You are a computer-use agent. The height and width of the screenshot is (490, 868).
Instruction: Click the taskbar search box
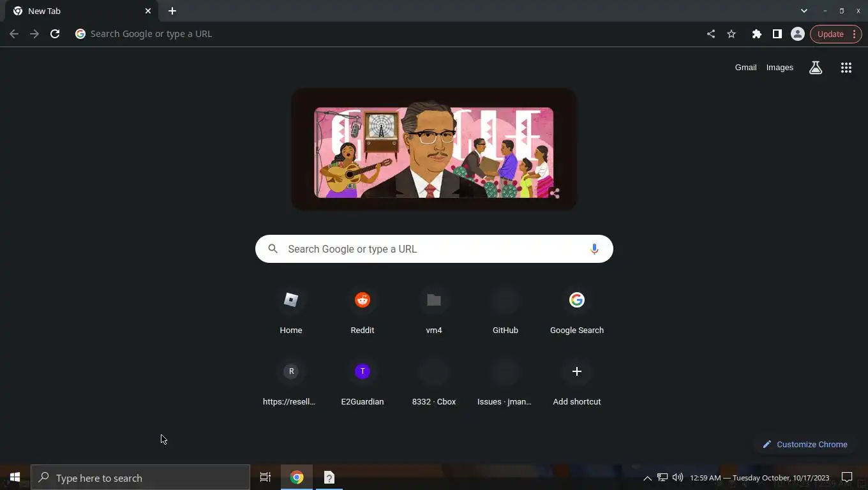coord(140,478)
